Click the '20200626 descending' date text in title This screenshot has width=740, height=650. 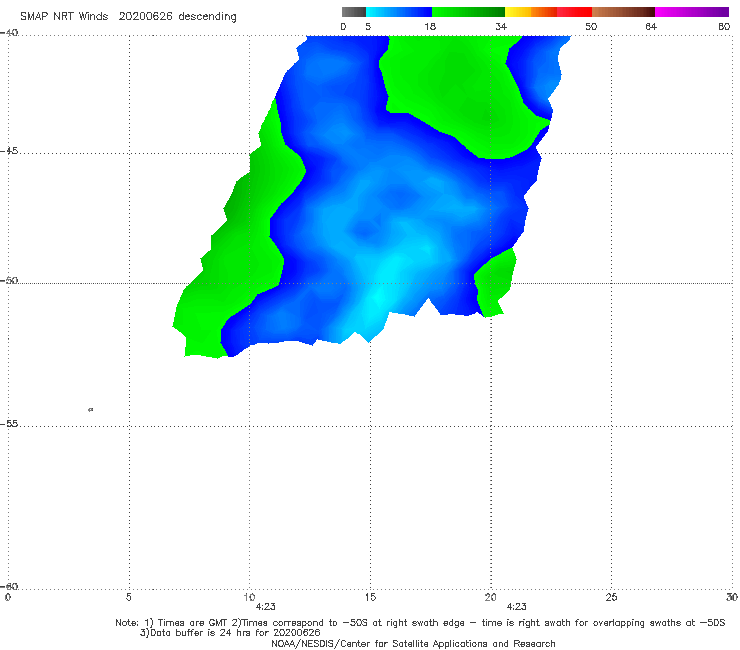click(177, 17)
